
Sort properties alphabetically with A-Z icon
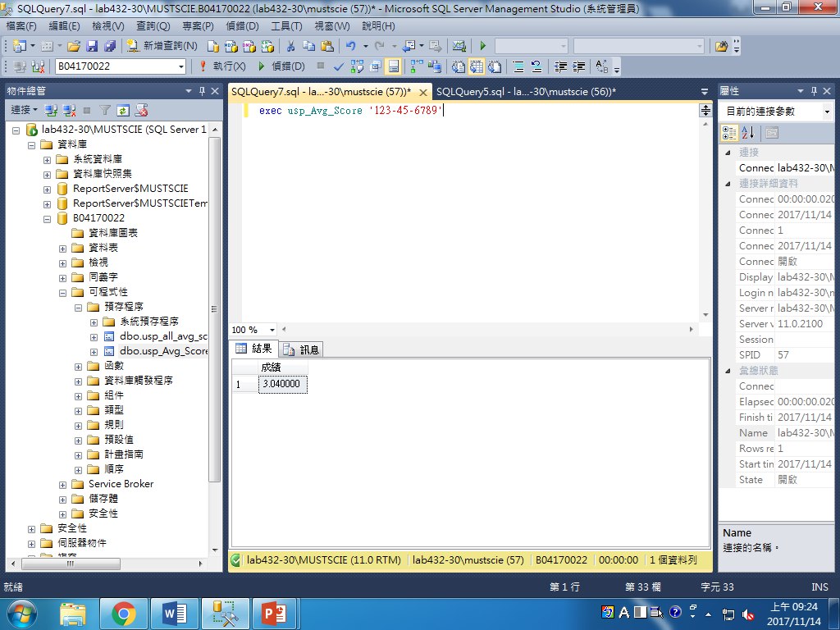coord(747,133)
